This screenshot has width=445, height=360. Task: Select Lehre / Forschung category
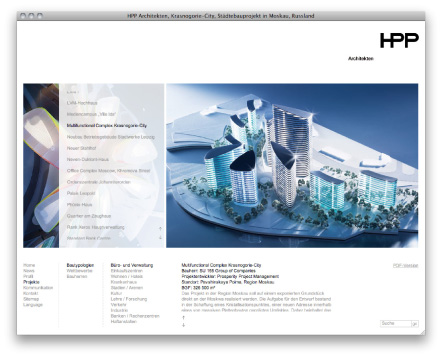tap(129, 299)
